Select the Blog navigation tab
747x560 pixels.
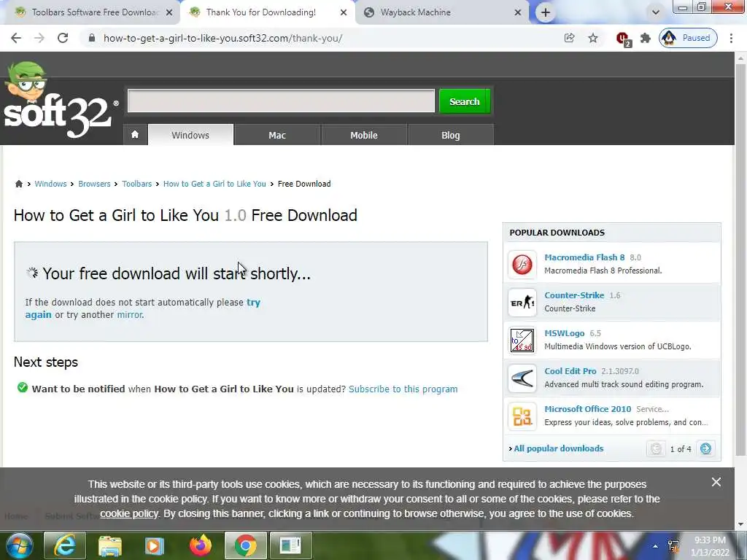pyautogui.click(x=451, y=135)
